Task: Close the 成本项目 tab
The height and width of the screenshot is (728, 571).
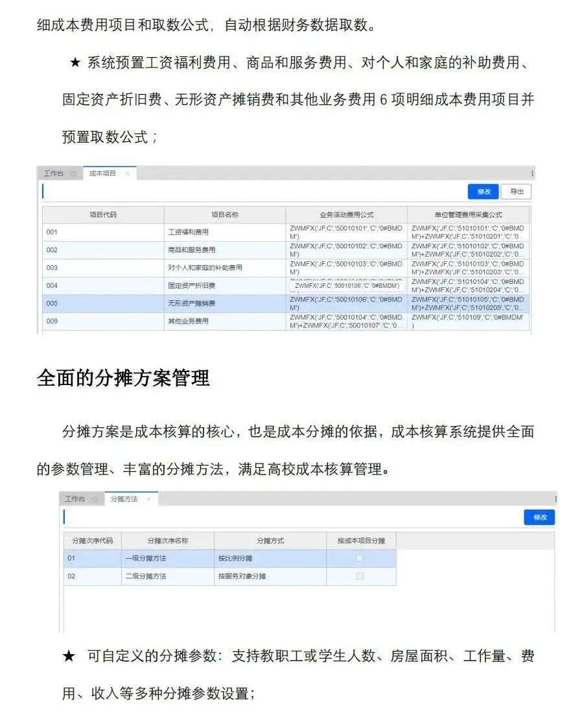Action: (x=128, y=174)
